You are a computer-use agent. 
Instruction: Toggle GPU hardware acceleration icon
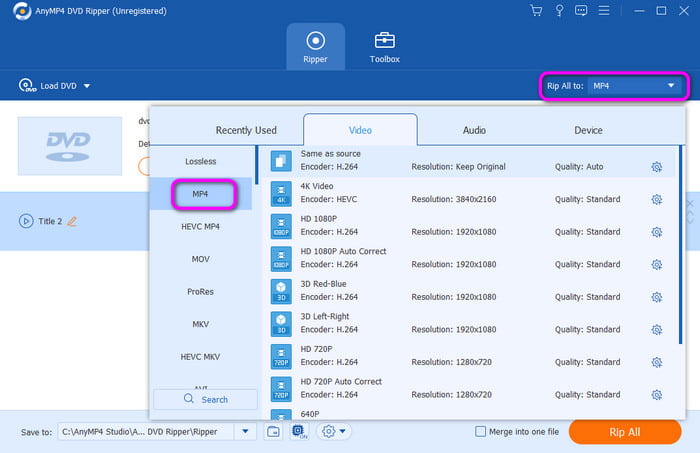click(299, 432)
